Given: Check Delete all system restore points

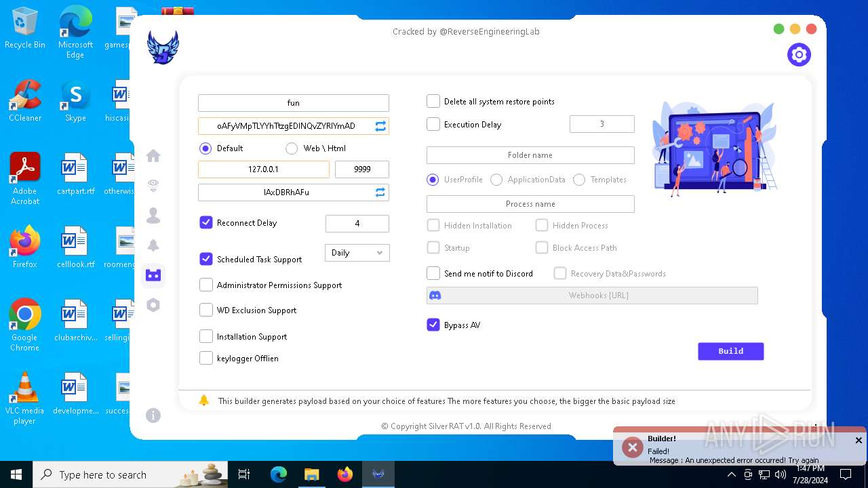Looking at the screenshot, I should (x=433, y=101).
